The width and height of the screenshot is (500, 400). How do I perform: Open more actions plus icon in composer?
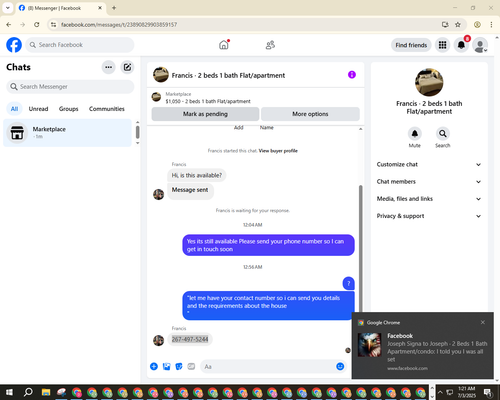tap(154, 366)
